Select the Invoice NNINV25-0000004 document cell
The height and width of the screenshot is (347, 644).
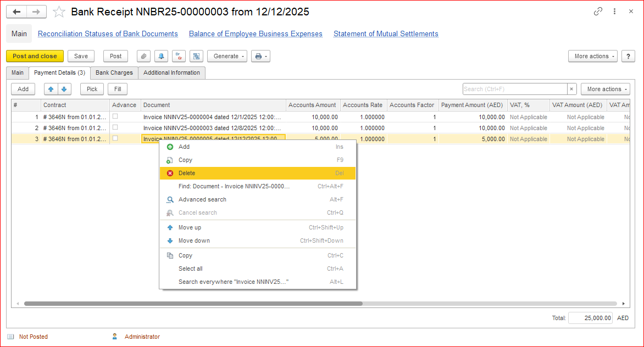213,117
